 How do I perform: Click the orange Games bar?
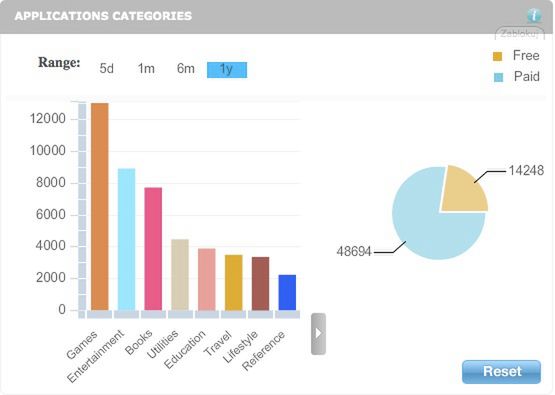tap(100, 207)
